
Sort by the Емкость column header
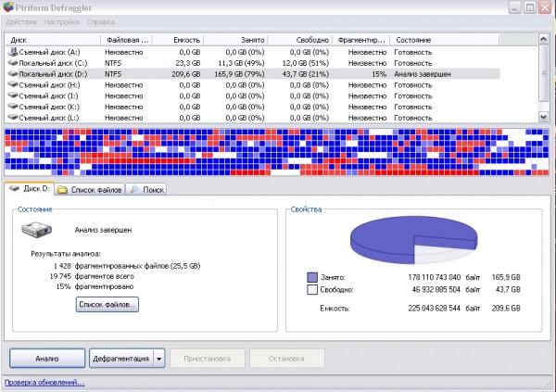178,40
